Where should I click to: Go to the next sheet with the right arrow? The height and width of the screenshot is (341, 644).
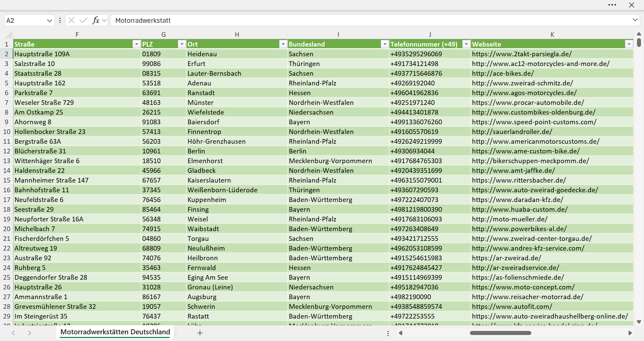(30, 333)
